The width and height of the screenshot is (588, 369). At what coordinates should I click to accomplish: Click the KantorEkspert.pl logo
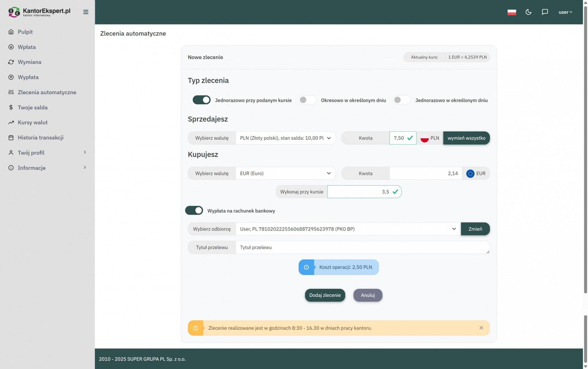[x=39, y=12]
